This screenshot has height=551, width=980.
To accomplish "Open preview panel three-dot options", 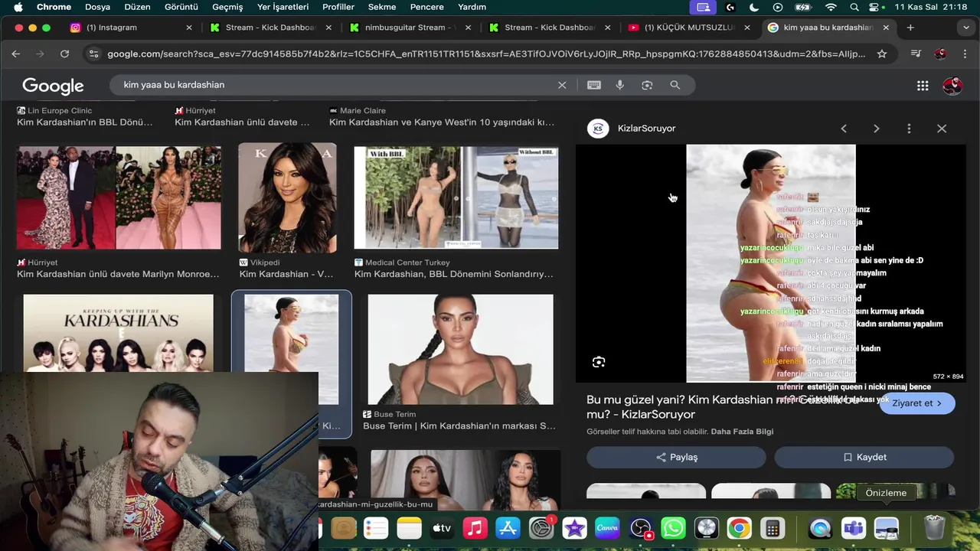I will [909, 129].
